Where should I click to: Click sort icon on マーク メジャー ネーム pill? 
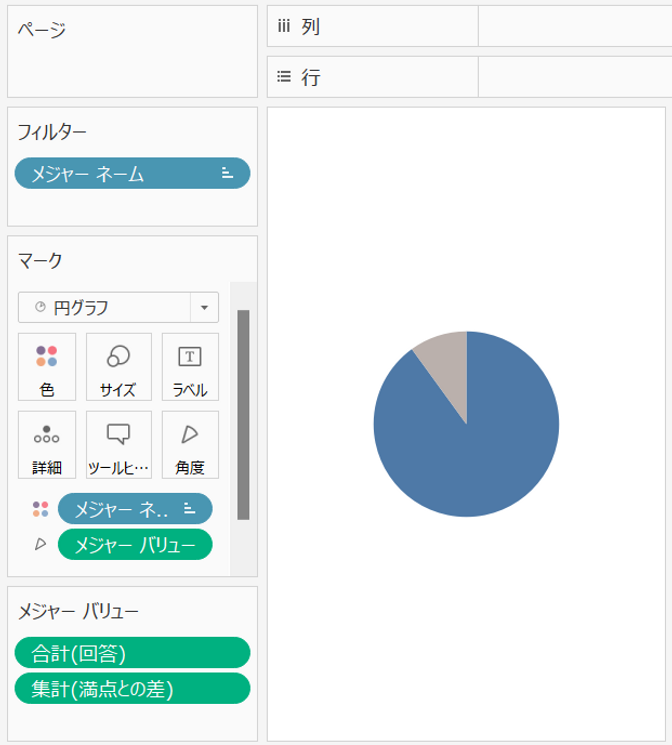coord(190,508)
